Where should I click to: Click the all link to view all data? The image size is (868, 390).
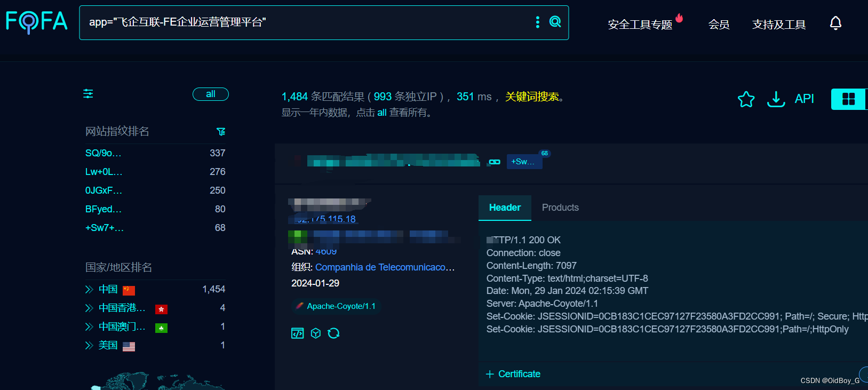382,113
